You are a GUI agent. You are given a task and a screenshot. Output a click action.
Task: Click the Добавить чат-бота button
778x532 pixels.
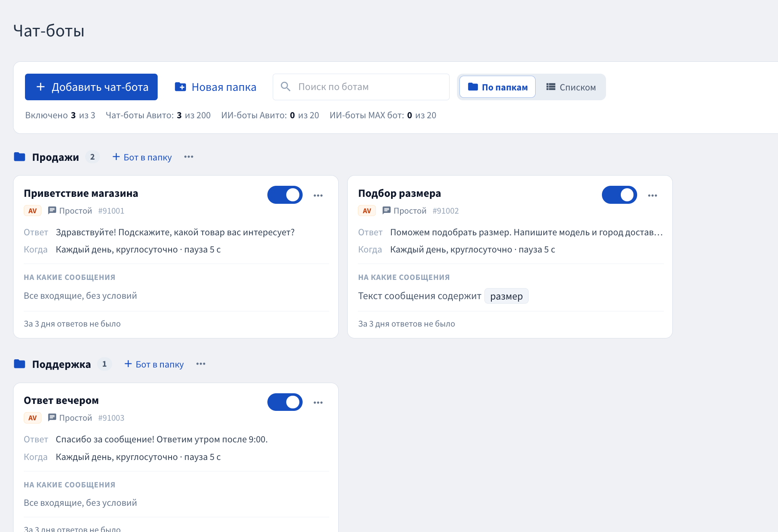(91, 87)
